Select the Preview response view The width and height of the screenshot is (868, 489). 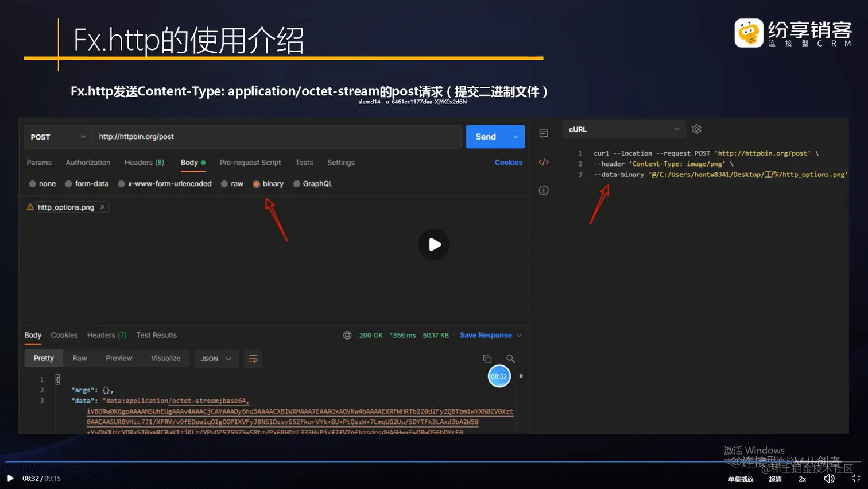(x=119, y=358)
